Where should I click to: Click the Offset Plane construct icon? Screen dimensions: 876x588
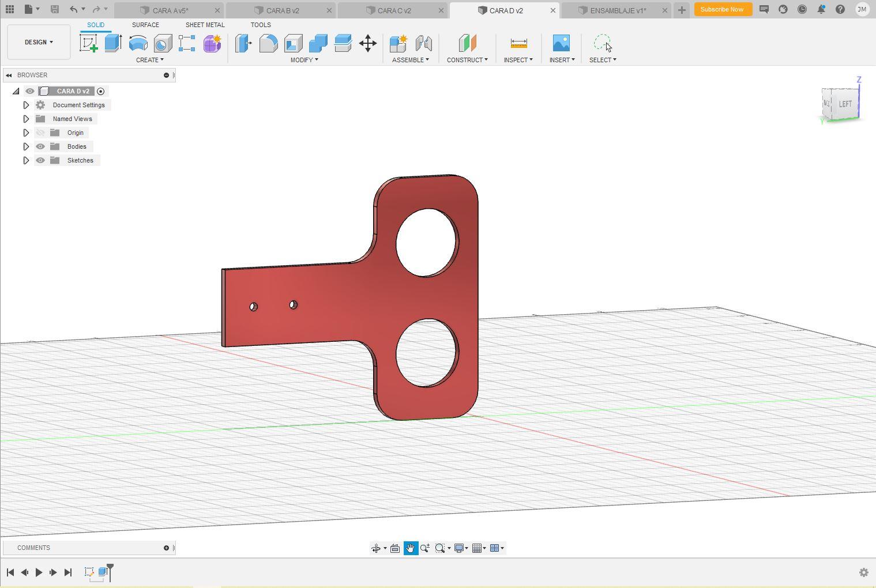click(467, 43)
